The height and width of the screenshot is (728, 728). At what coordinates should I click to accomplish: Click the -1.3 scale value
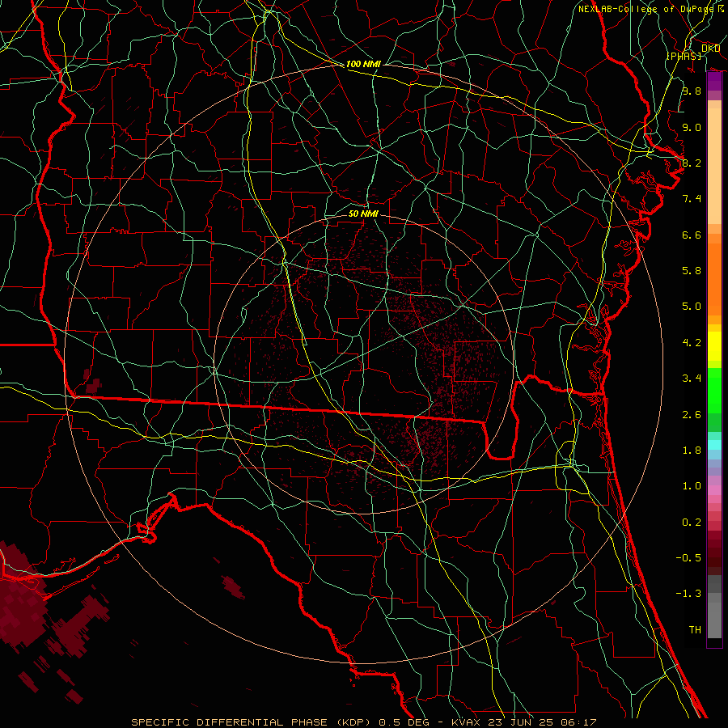688,594
